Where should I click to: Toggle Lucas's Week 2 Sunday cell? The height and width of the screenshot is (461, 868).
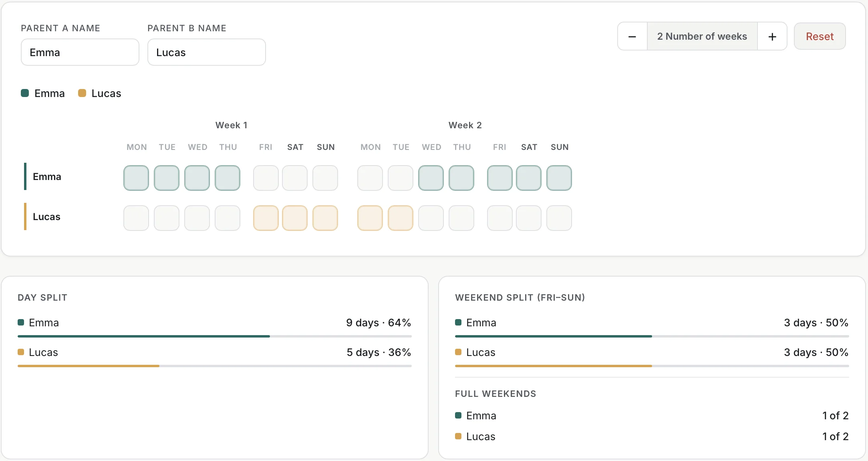point(559,218)
